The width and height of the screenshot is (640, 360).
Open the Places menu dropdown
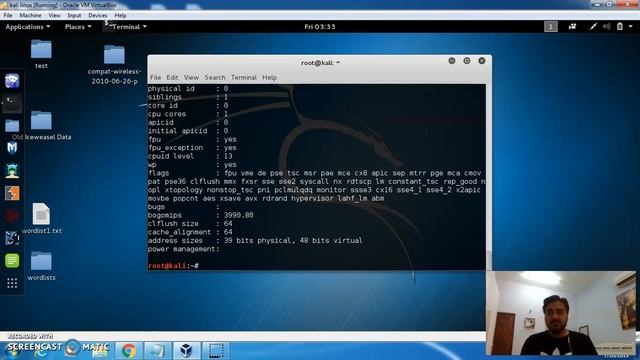(78, 27)
